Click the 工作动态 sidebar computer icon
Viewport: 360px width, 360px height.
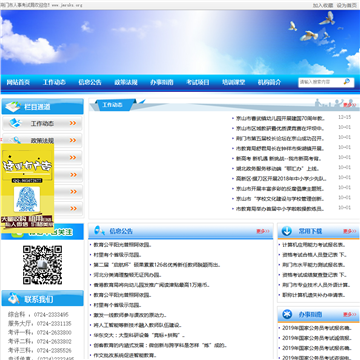(x=15, y=123)
